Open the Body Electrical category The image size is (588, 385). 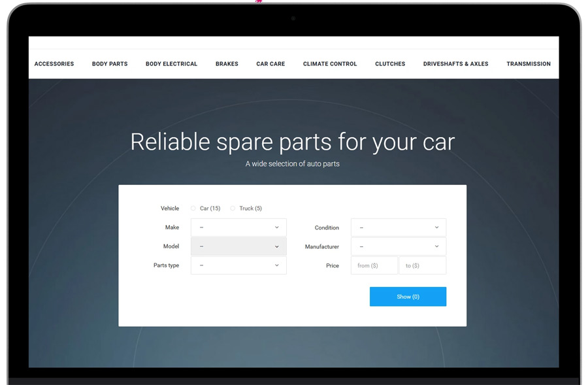(171, 64)
